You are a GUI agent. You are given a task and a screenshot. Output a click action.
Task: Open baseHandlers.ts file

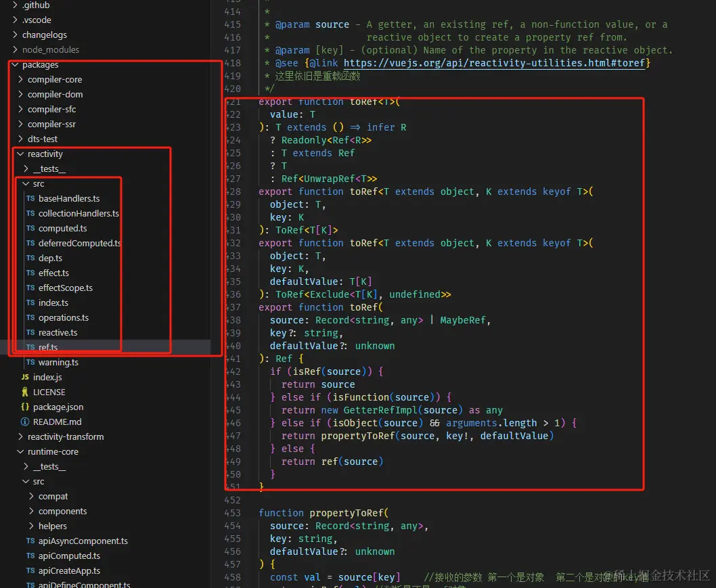point(69,198)
